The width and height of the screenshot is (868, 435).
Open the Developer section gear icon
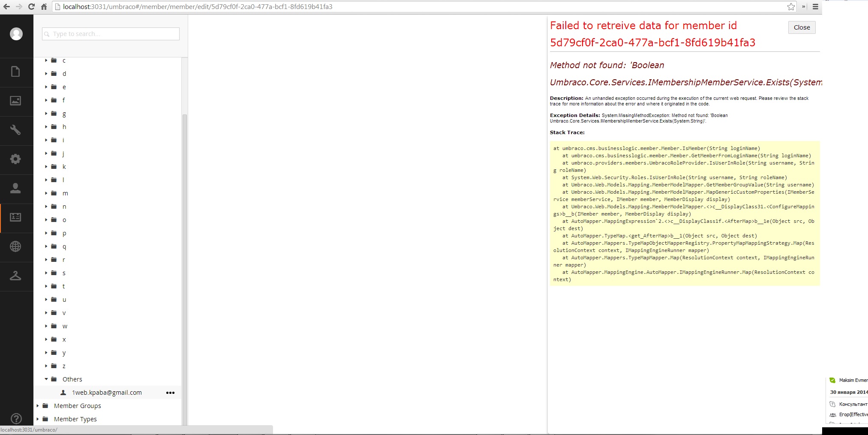(x=16, y=159)
